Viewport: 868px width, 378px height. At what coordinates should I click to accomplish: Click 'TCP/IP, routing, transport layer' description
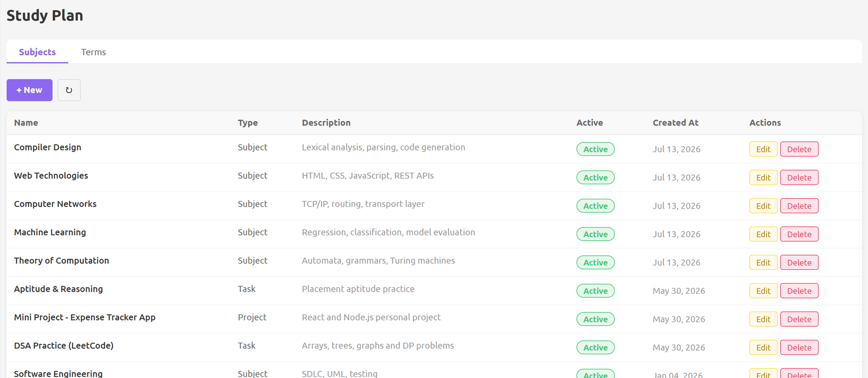tap(363, 204)
